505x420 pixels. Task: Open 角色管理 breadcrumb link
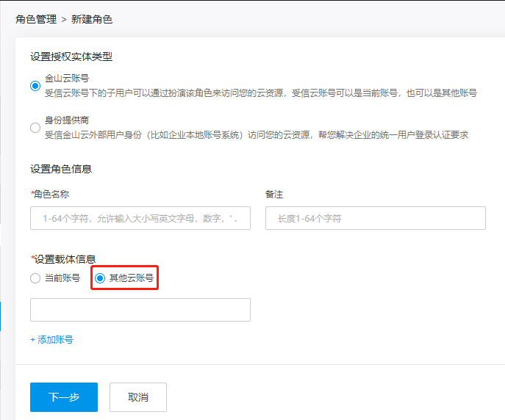coord(36,19)
